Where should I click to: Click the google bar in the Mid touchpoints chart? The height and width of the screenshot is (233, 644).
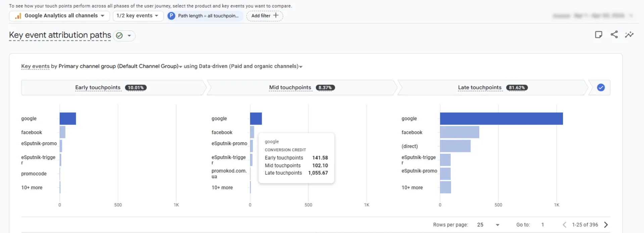(x=256, y=119)
